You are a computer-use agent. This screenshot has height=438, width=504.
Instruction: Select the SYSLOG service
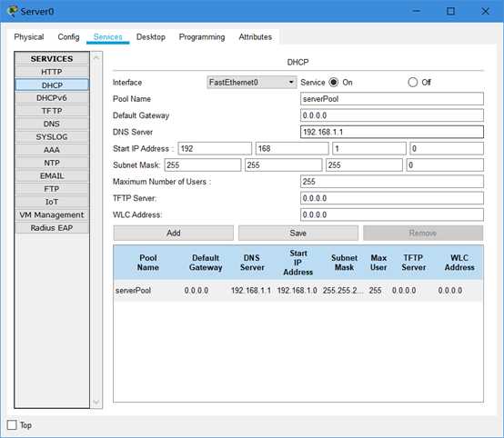(x=52, y=137)
